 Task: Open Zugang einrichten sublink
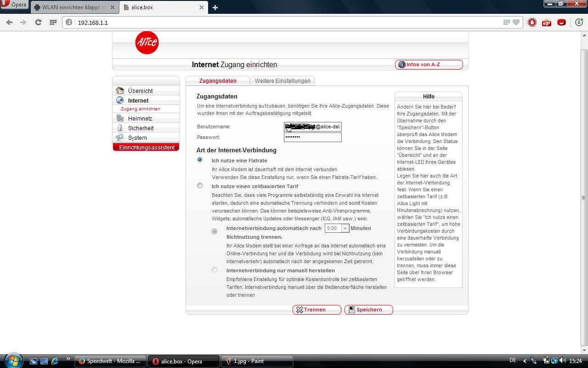141,109
